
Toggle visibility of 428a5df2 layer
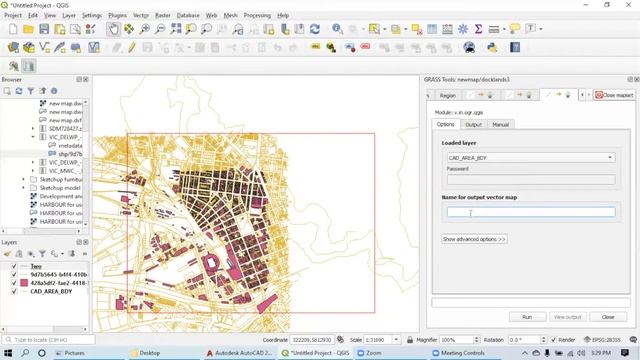click(x=14, y=283)
